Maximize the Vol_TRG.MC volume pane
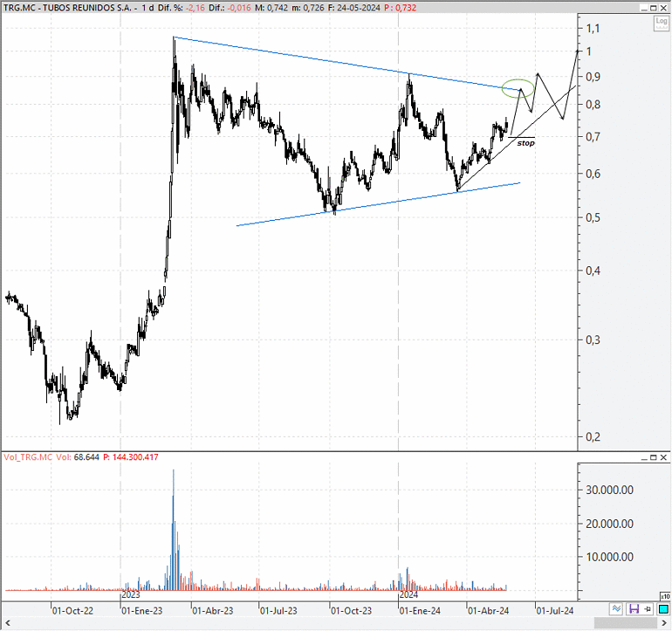 pos(654,457)
